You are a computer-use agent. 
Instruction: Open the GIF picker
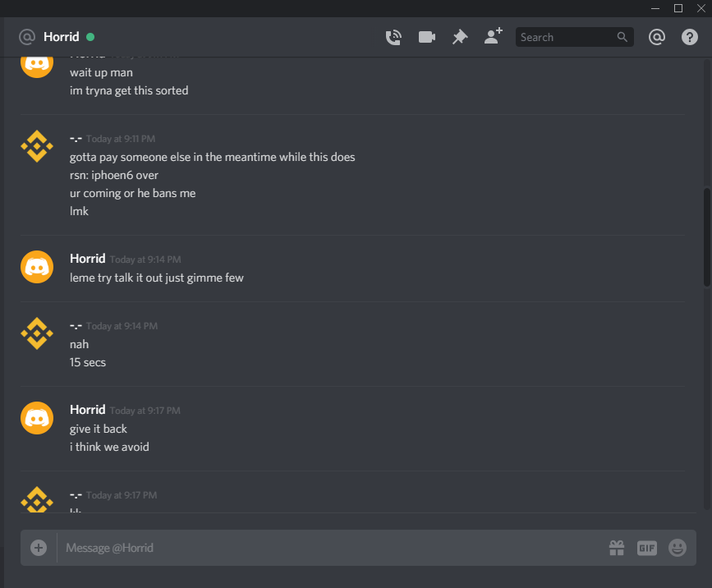647,548
